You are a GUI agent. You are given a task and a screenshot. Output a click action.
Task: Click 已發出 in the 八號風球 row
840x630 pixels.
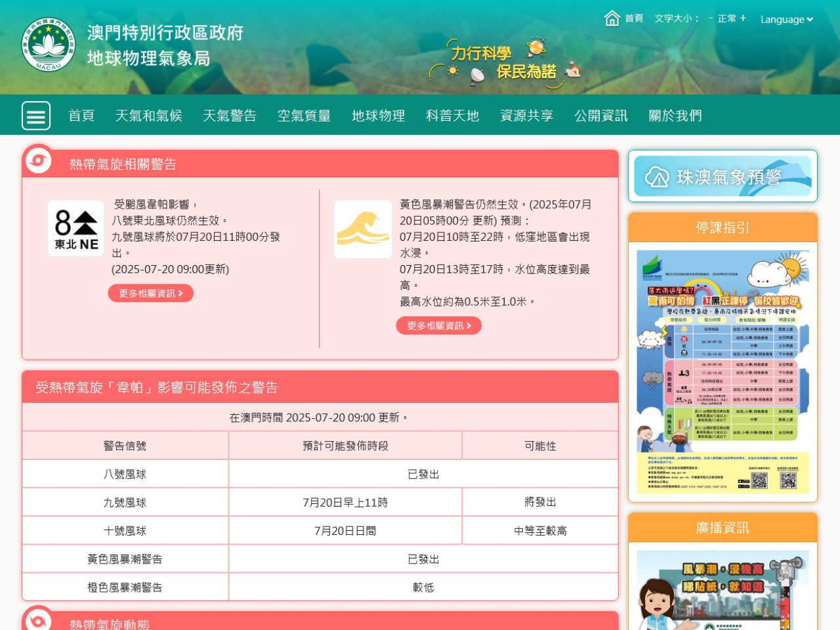point(423,474)
